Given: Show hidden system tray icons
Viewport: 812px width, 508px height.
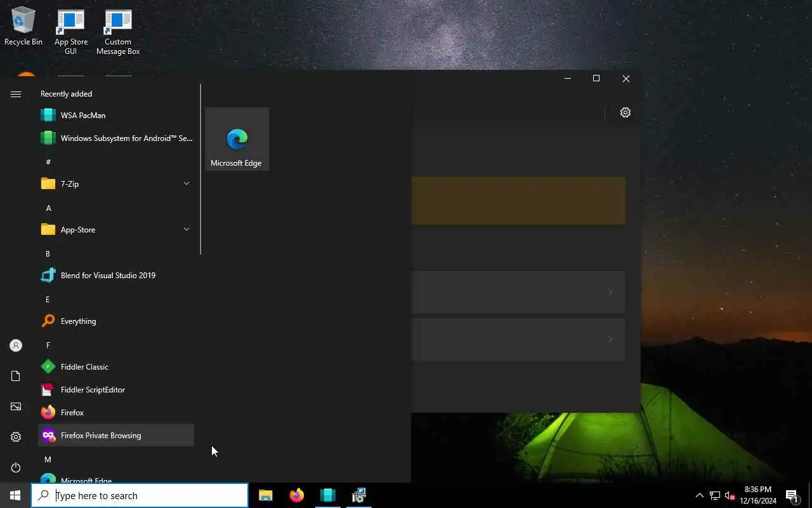Looking at the screenshot, I should (699, 495).
